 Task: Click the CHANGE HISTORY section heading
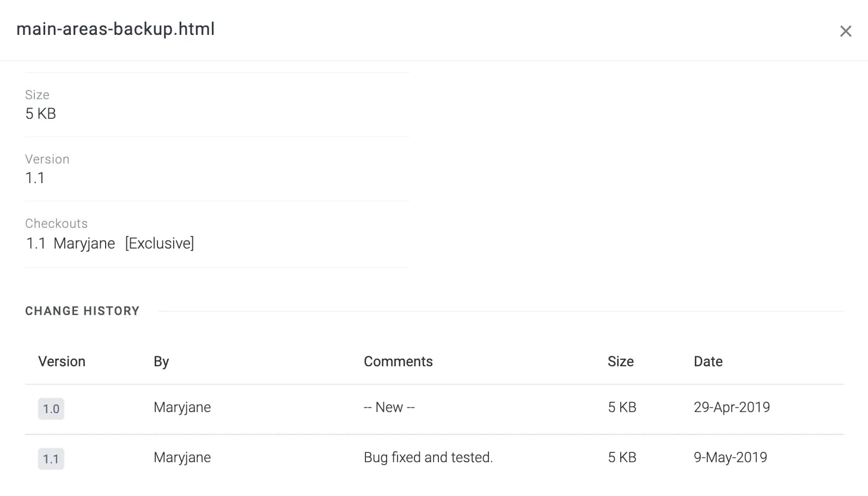pos(82,311)
